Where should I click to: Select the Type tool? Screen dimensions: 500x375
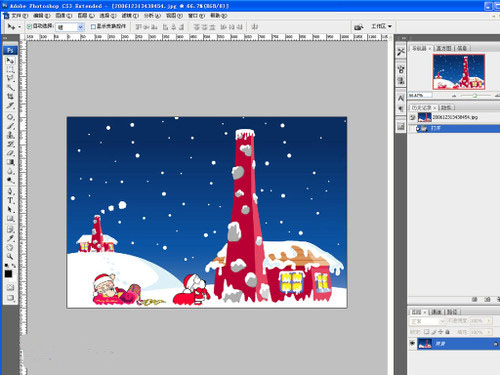(10, 200)
